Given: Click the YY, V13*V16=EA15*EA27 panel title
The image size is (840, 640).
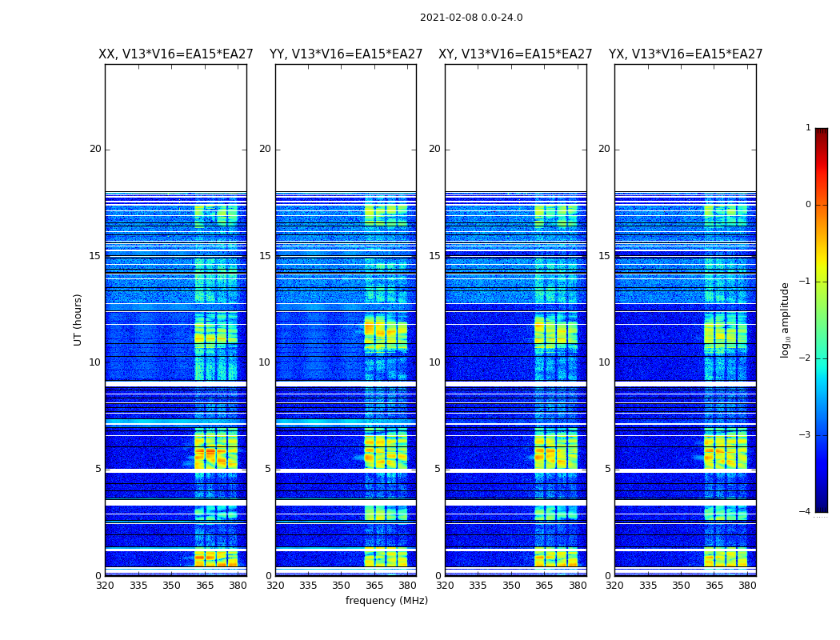Looking at the screenshot, I should click(346, 54).
